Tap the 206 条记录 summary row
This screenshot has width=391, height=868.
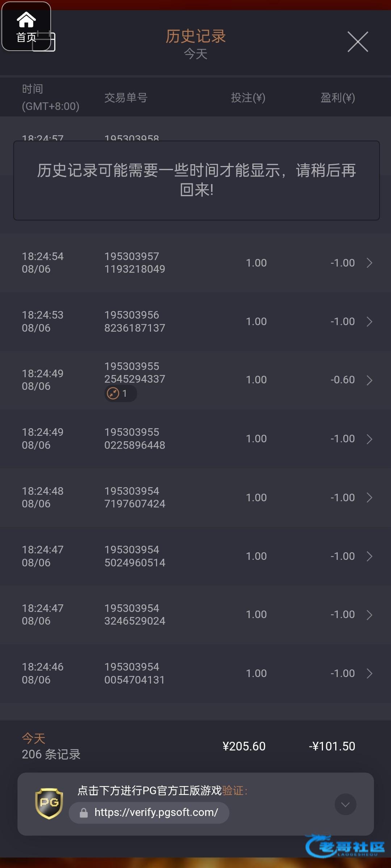tap(51, 754)
